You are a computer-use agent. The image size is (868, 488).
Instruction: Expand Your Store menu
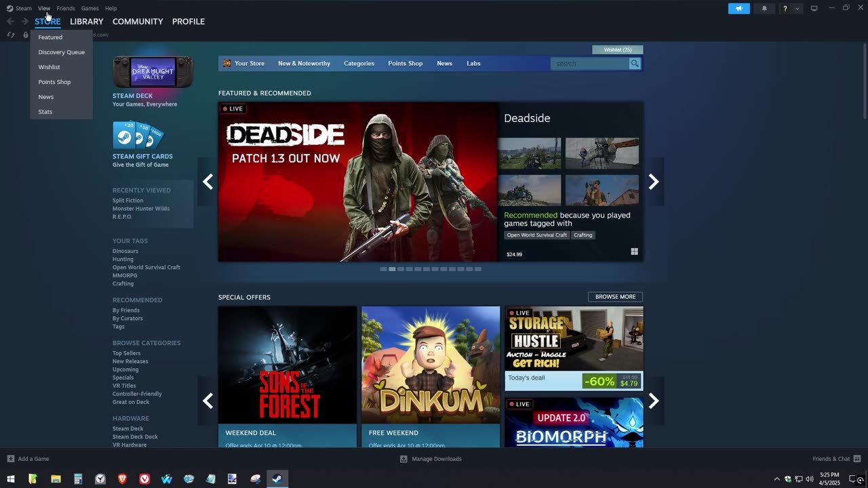[x=250, y=64]
